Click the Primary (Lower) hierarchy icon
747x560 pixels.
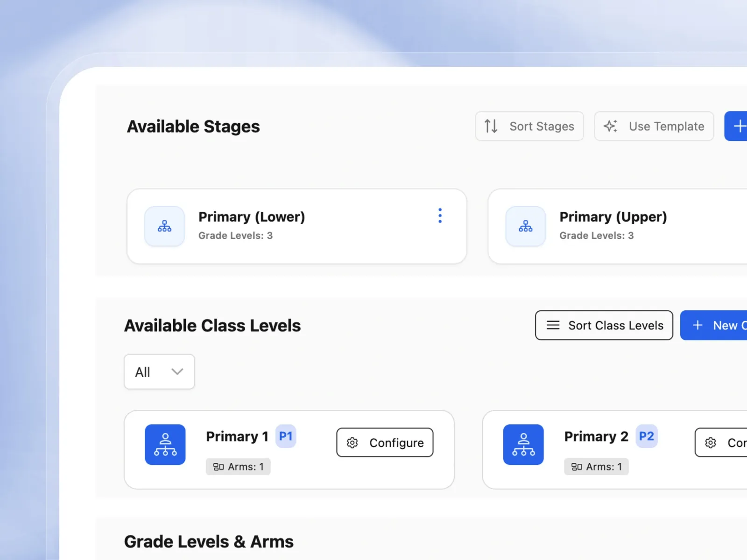click(164, 226)
